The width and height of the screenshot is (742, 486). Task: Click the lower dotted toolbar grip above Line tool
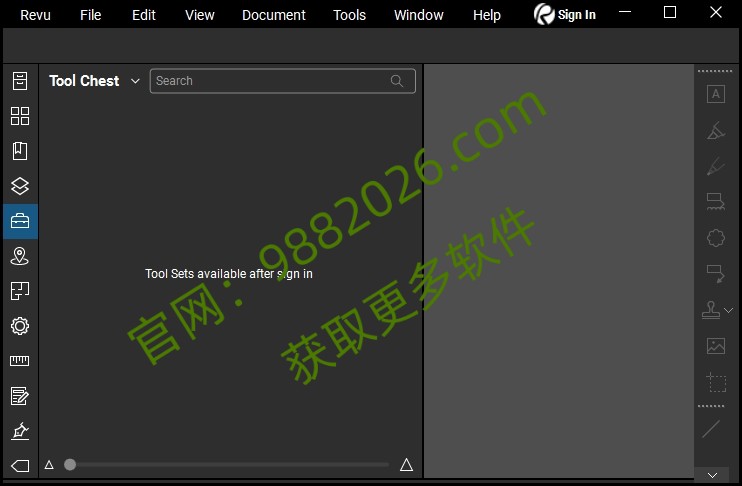click(711, 406)
